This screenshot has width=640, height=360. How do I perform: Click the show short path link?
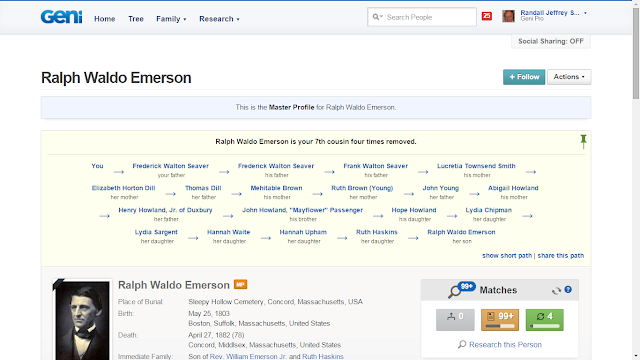click(507, 256)
